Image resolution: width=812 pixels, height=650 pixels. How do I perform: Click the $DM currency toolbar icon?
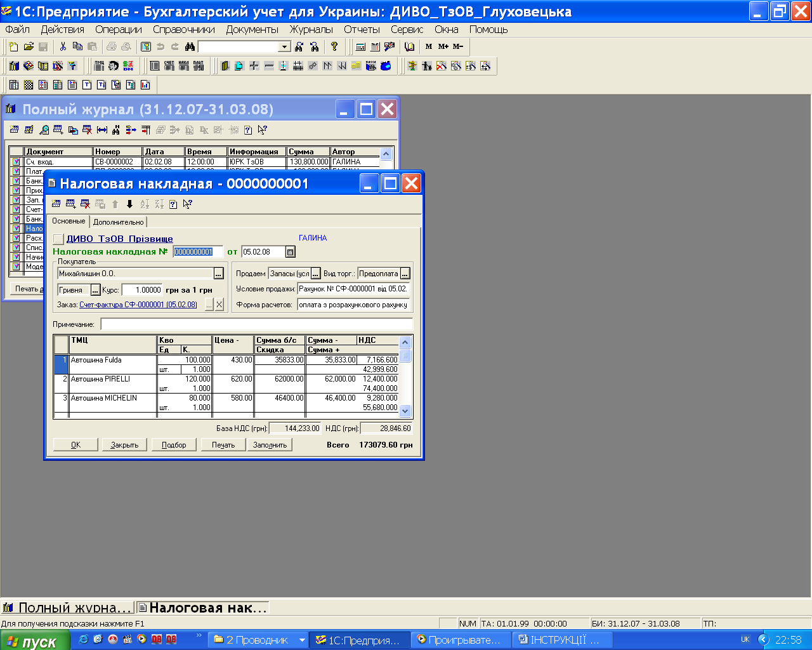pyautogui.click(x=128, y=65)
